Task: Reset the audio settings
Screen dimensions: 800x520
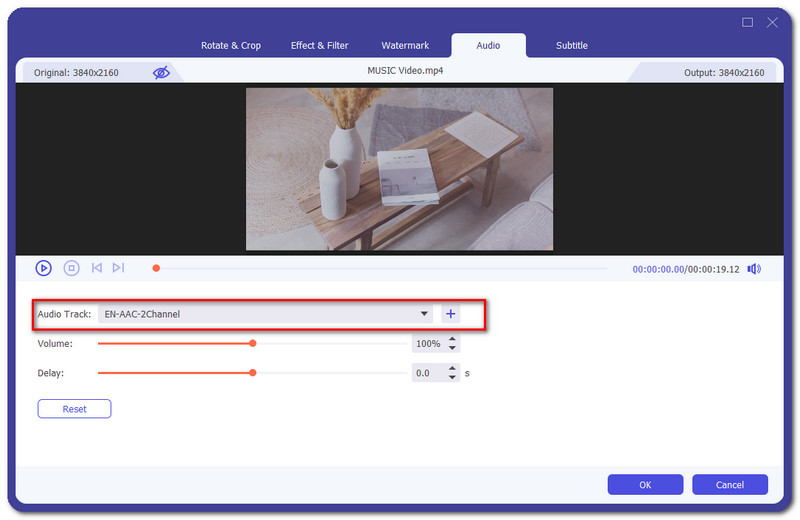Action: click(x=74, y=409)
